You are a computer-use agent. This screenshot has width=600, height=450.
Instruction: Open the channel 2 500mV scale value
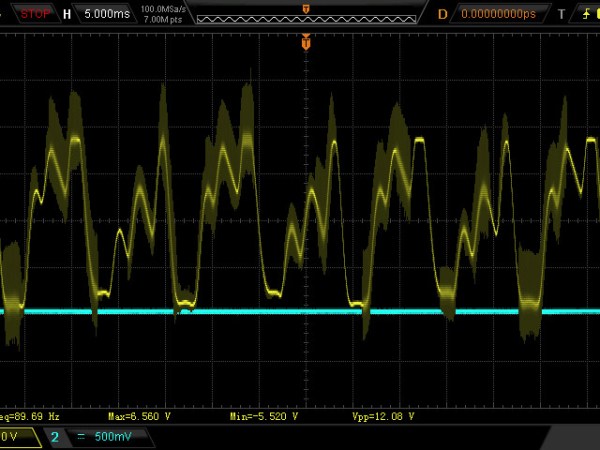pos(113,437)
